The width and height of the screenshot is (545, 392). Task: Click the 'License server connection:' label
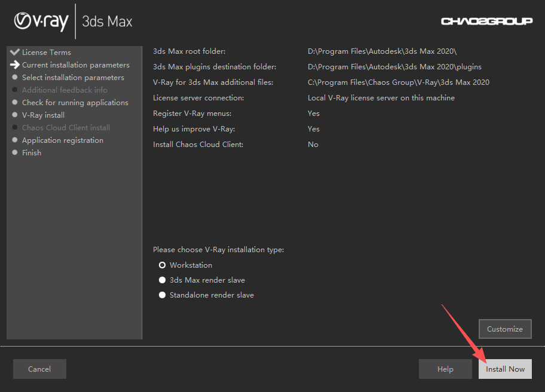pyautogui.click(x=198, y=98)
